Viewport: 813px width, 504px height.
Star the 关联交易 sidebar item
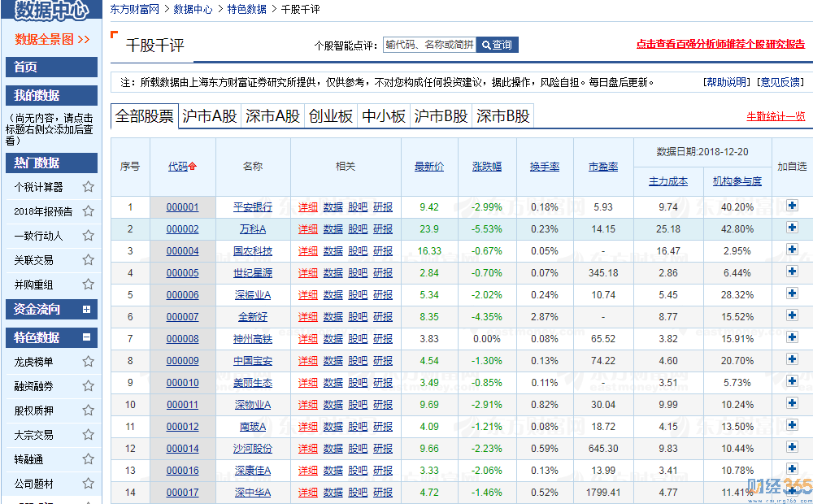coord(89,260)
